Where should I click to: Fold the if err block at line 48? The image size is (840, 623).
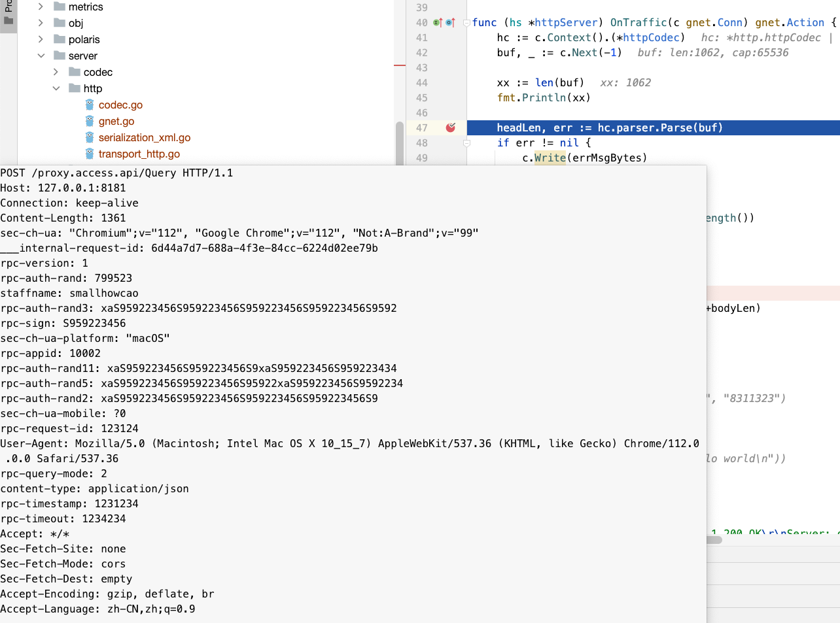[x=466, y=143]
